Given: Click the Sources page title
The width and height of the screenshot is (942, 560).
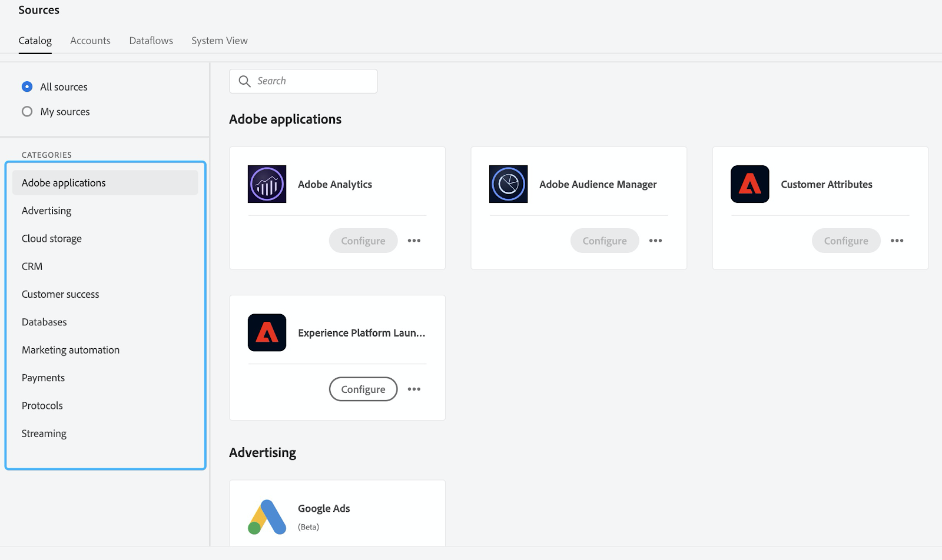Looking at the screenshot, I should tap(39, 10).
